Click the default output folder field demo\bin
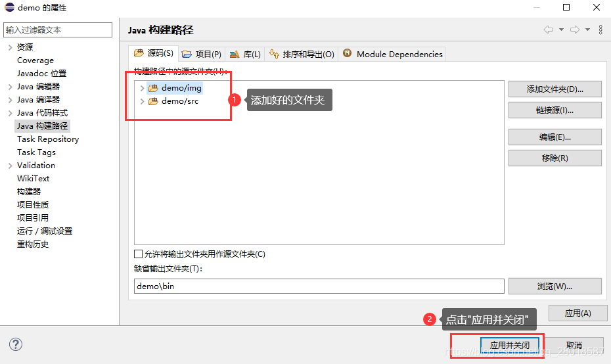 (x=319, y=286)
